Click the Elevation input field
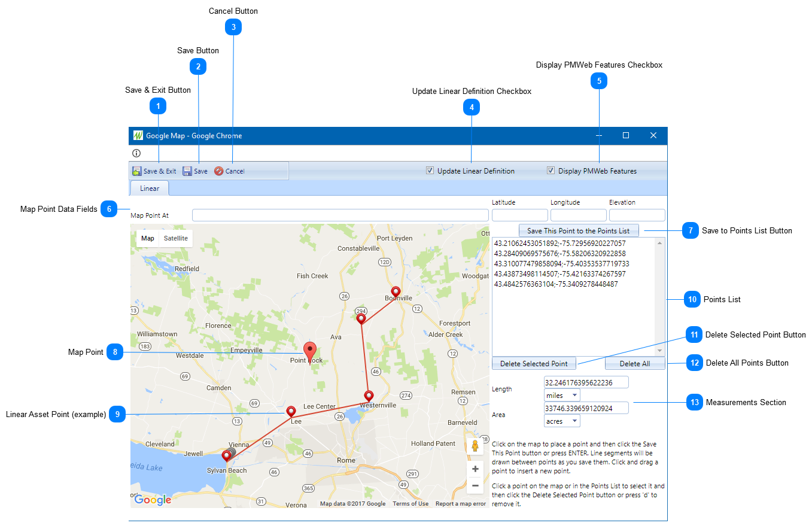 (637, 215)
